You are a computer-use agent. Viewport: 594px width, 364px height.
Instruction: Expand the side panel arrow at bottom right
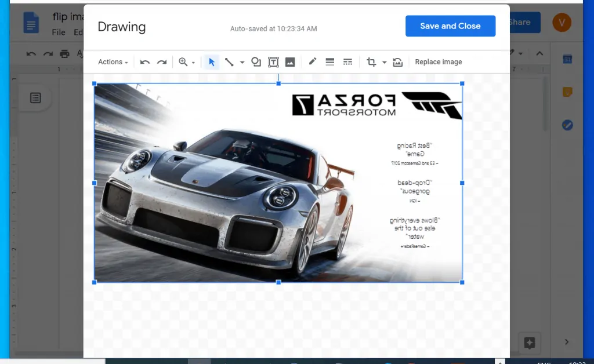click(566, 342)
